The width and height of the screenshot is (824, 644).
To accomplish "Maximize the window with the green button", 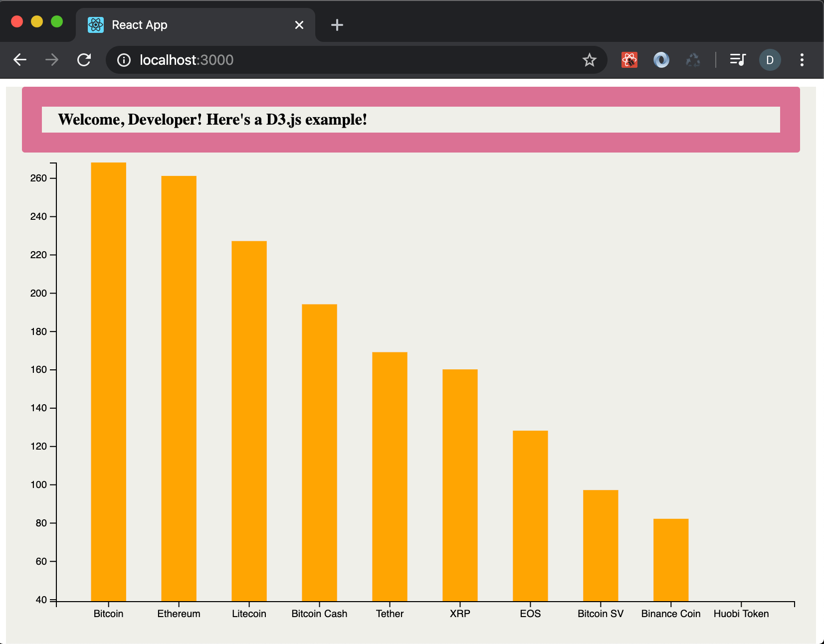I will (x=57, y=21).
